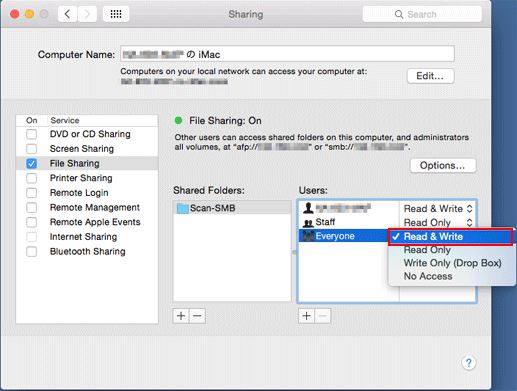This screenshot has height=391, width=517.
Task: Select the Everyone row in Users
Action: pyautogui.click(x=344, y=236)
